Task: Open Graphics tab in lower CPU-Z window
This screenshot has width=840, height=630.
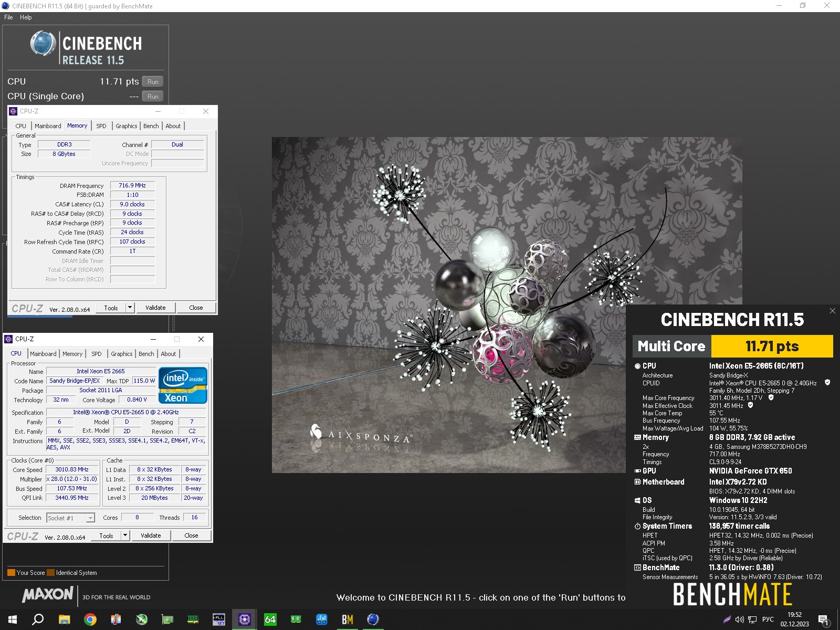Action: click(x=122, y=354)
